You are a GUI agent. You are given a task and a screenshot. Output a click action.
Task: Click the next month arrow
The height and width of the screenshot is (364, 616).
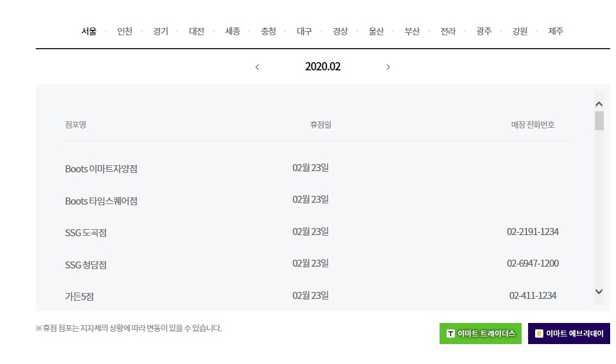tap(388, 67)
